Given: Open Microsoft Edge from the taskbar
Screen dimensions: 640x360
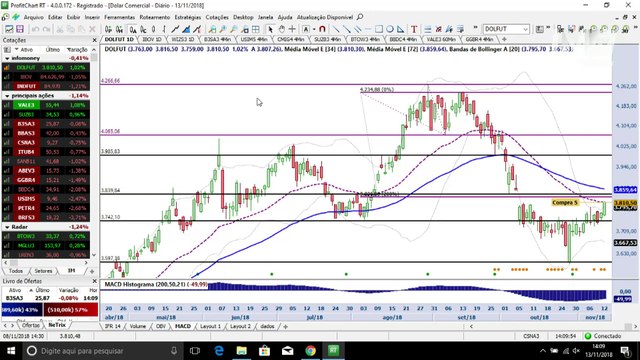Looking at the screenshot, I should [x=219, y=351].
